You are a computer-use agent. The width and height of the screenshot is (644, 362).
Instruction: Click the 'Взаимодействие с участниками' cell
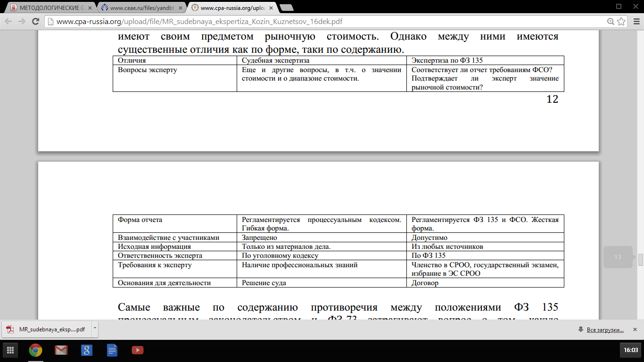click(x=174, y=238)
